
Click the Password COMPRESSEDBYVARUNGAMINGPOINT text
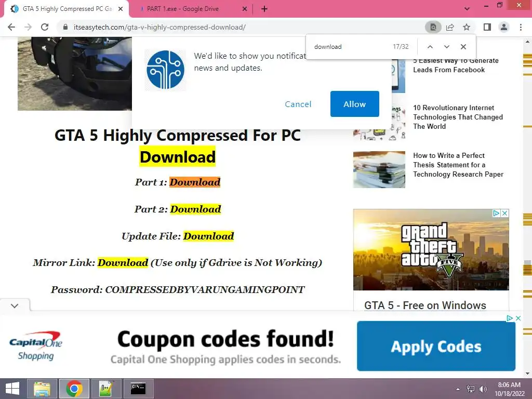(178, 290)
